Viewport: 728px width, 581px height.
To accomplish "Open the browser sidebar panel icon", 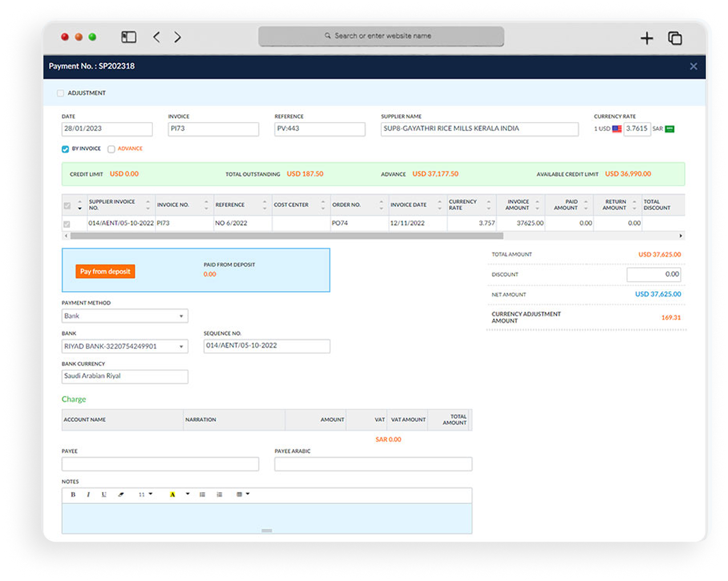I will [129, 37].
